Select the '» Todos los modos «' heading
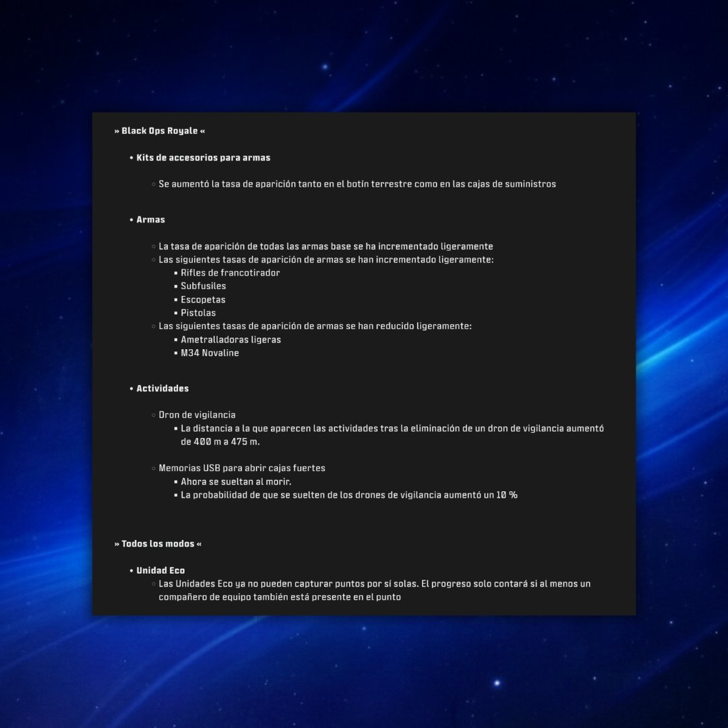 (x=158, y=544)
